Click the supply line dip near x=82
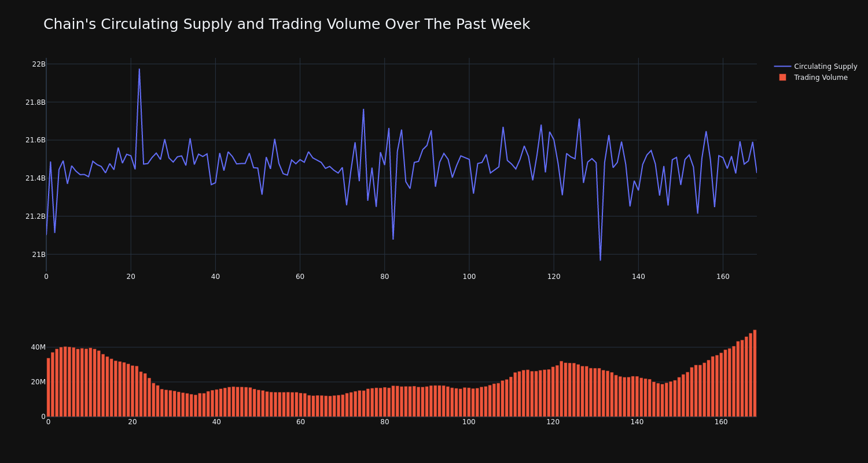 (393, 239)
